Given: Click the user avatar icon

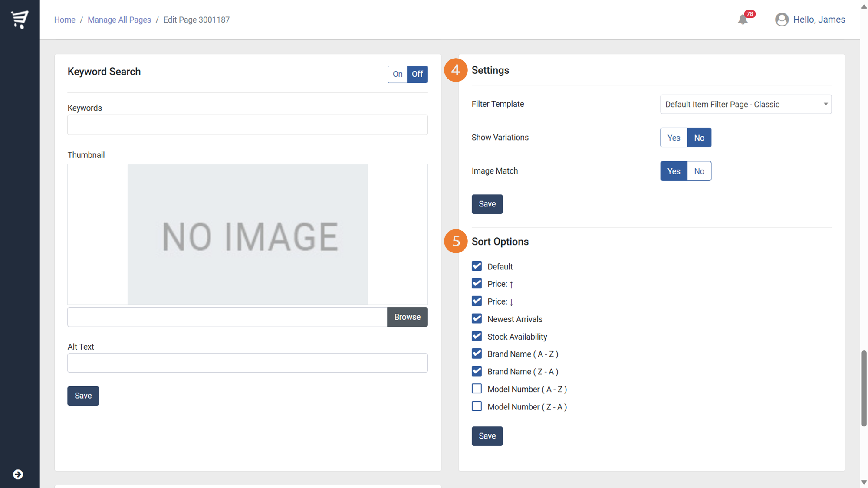Looking at the screenshot, I should pos(782,20).
